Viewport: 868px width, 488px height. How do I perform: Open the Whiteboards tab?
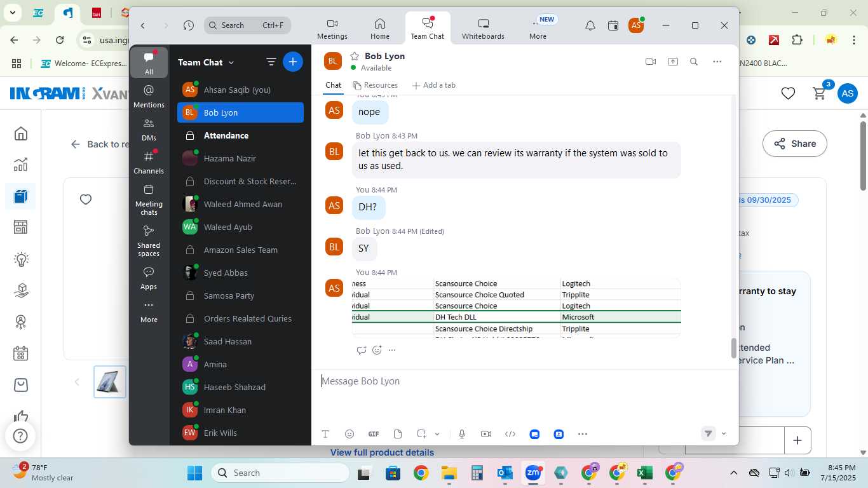(x=483, y=29)
